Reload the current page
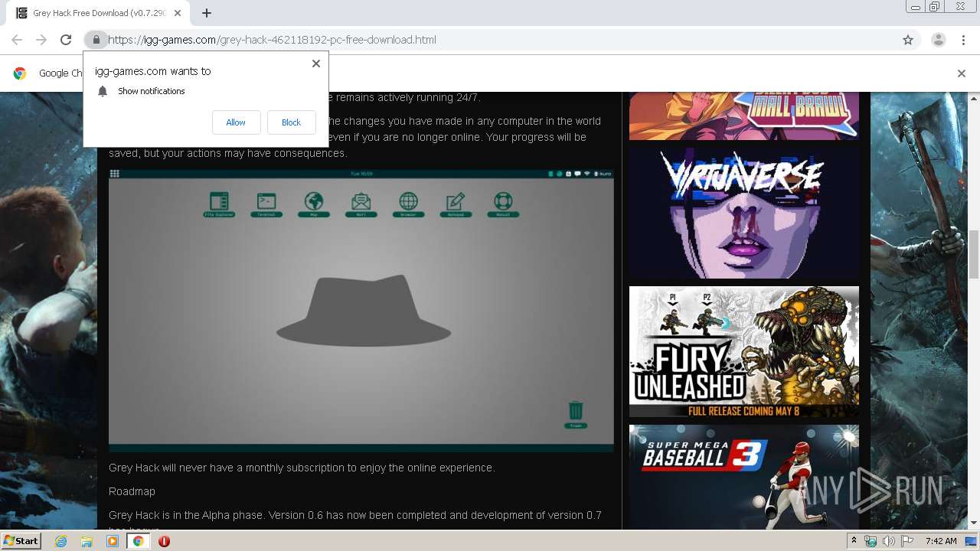This screenshot has width=980, height=551. [x=66, y=40]
